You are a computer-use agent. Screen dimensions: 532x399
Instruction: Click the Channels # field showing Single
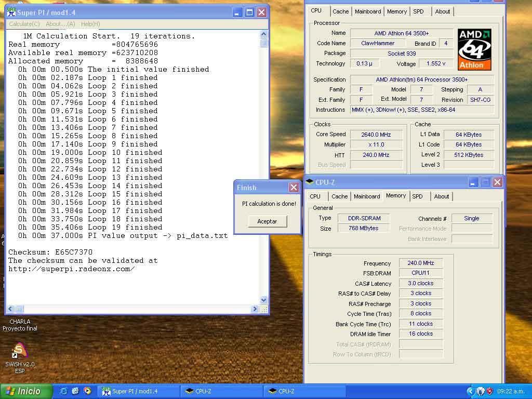(472, 218)
